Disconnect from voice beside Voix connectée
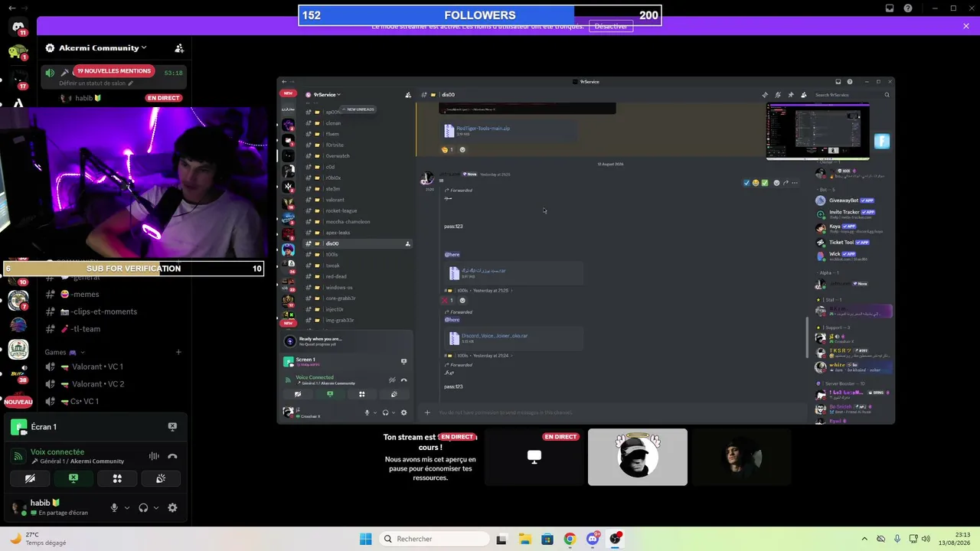This screenshot has height=551, width=980. click(172, 456)
